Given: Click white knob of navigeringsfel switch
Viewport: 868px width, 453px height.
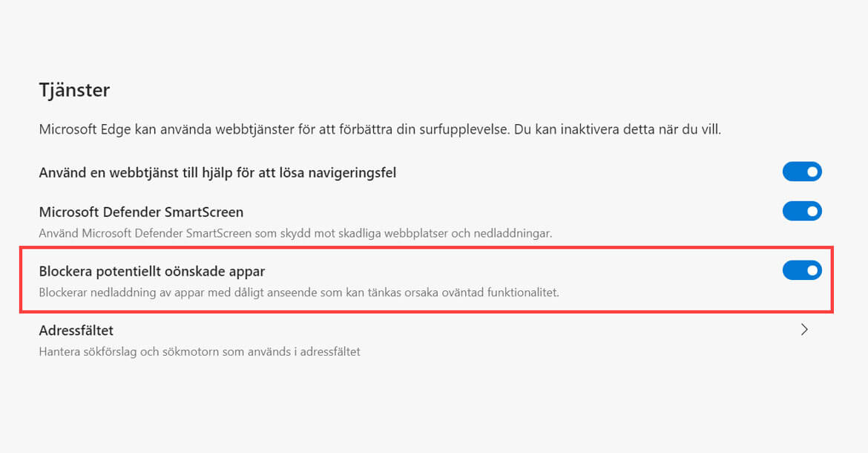Looking at the screenshot, I should tap(812, 172).
